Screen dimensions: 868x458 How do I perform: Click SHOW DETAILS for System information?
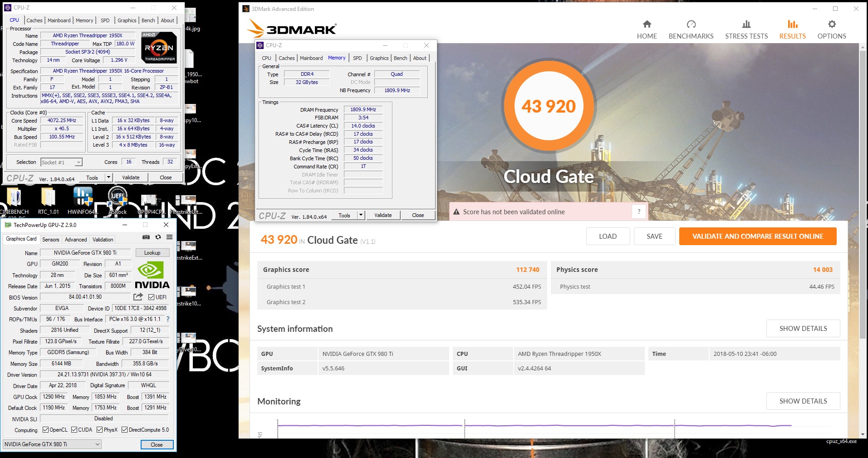[803, 328]
